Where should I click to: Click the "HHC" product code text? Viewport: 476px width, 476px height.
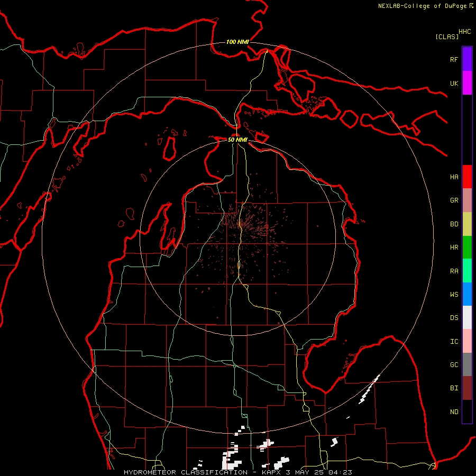coord(464,32)
